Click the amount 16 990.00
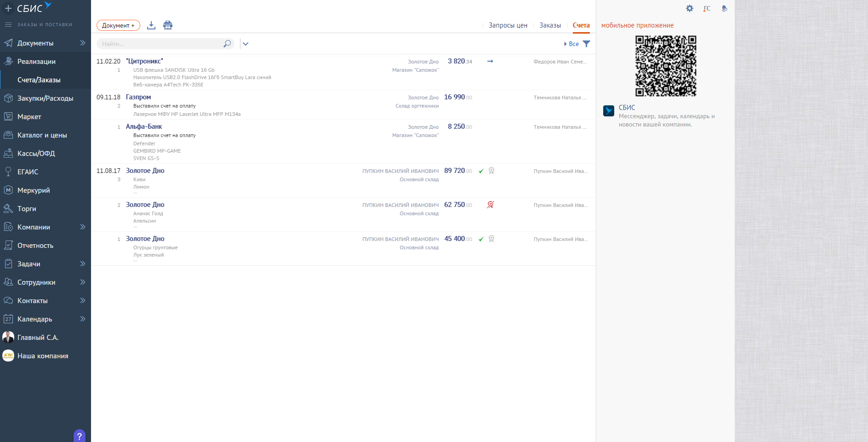The width and height of the screenshot is (868, 442). (458, 97)
